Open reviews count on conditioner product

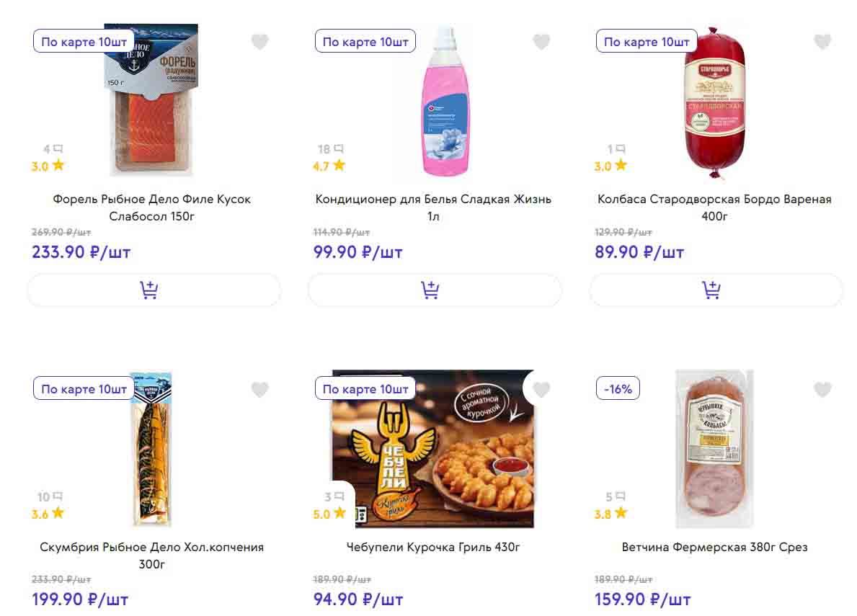coord(331,149)
